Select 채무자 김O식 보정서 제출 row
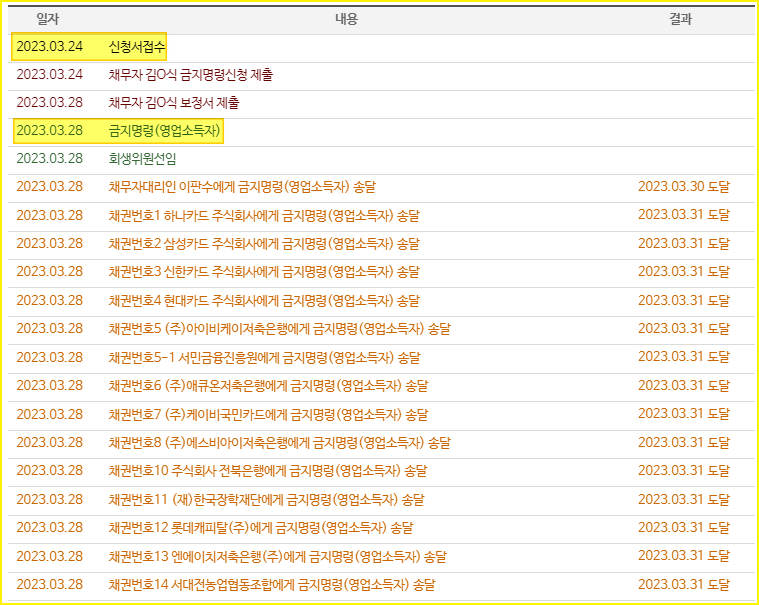The image size is (759, 605). [x=381, y=103]
